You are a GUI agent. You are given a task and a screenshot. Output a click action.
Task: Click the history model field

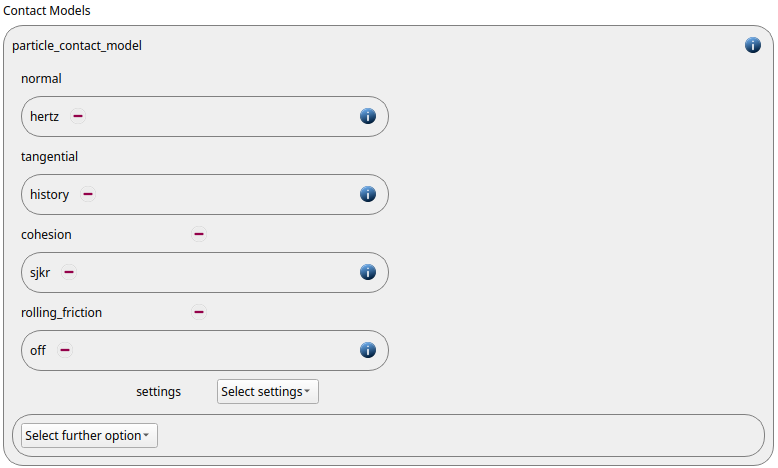tap(204, 195)
